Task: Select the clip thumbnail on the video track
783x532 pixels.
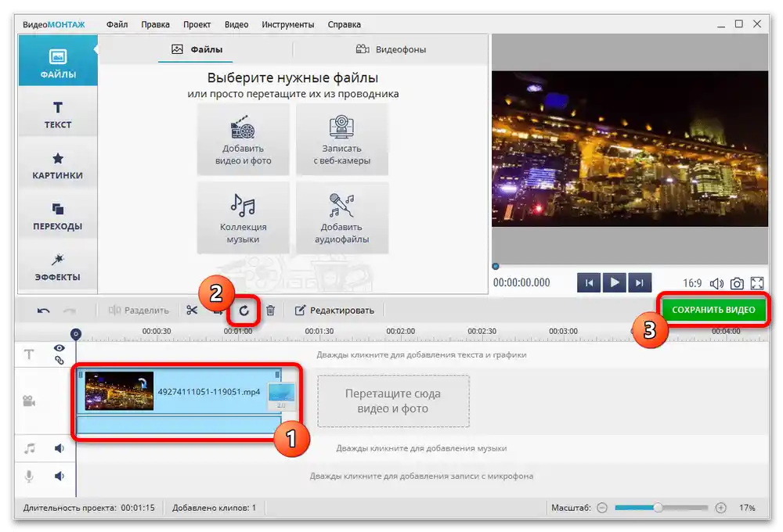Action: click(119, 390)
